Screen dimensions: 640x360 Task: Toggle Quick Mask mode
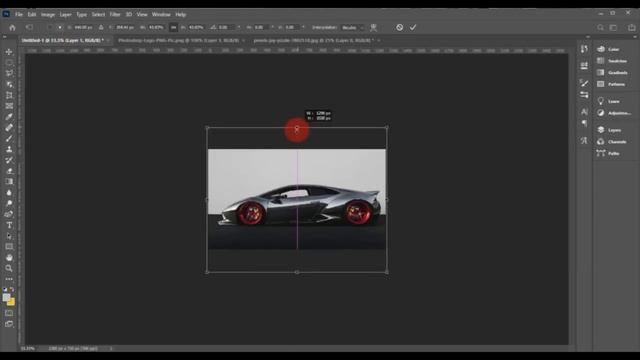(x=9, y=313)
